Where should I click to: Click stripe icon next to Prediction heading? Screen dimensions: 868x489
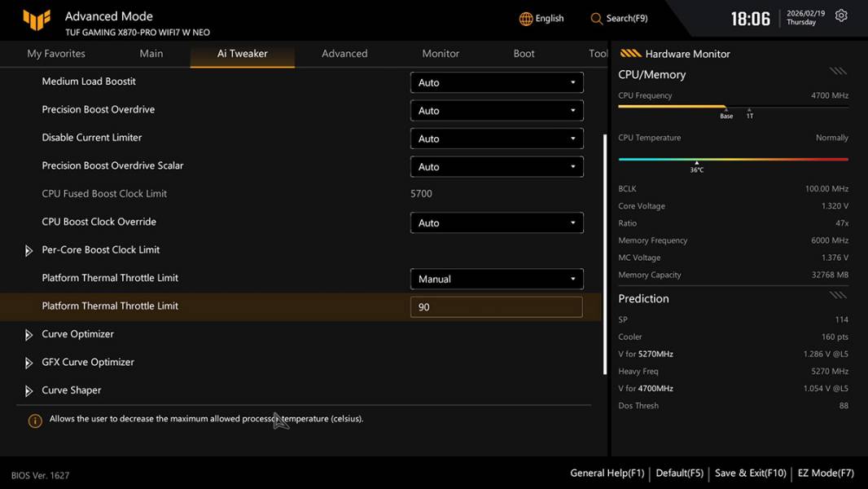(x=838, y=296)
